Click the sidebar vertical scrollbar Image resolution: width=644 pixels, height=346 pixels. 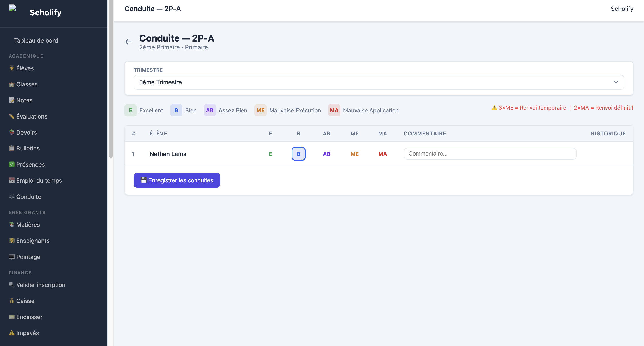click(111, 79)
